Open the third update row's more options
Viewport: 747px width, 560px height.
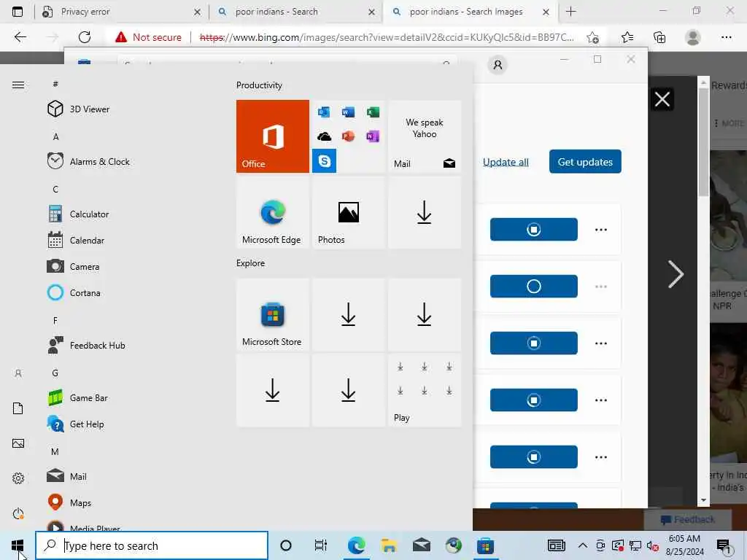601,343
